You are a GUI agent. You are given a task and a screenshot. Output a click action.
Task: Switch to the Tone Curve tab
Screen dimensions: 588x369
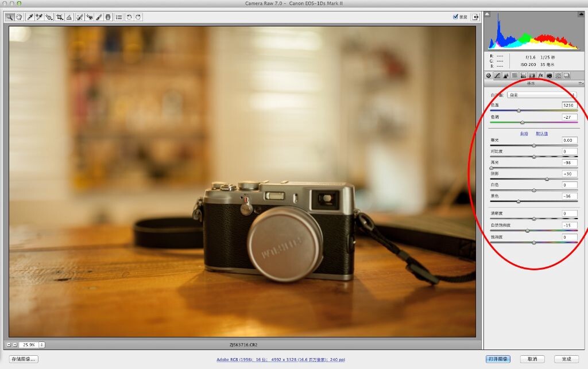point(497,75)
